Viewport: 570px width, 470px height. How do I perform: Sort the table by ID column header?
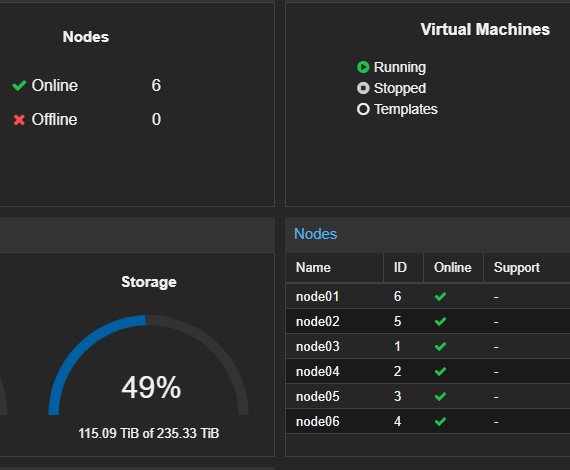point(403,268)
